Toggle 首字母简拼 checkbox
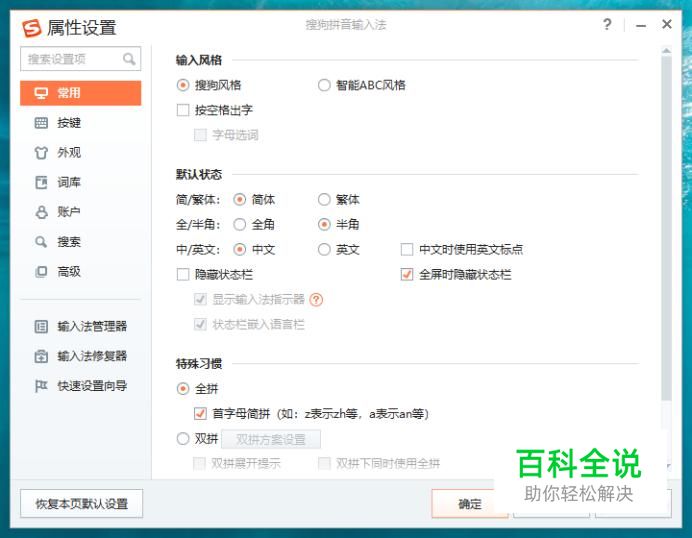 (200, 414)
